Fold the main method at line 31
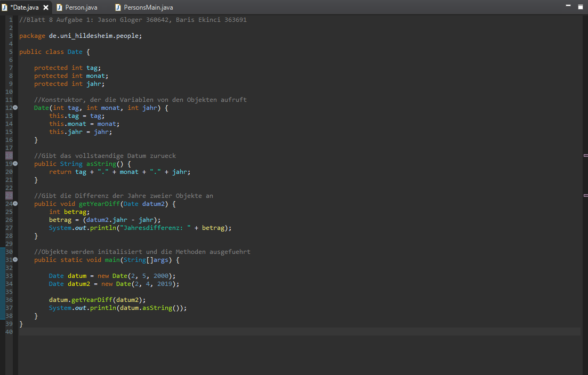Image resolution: width=588 pixels, height=375 pixels. 15,260
